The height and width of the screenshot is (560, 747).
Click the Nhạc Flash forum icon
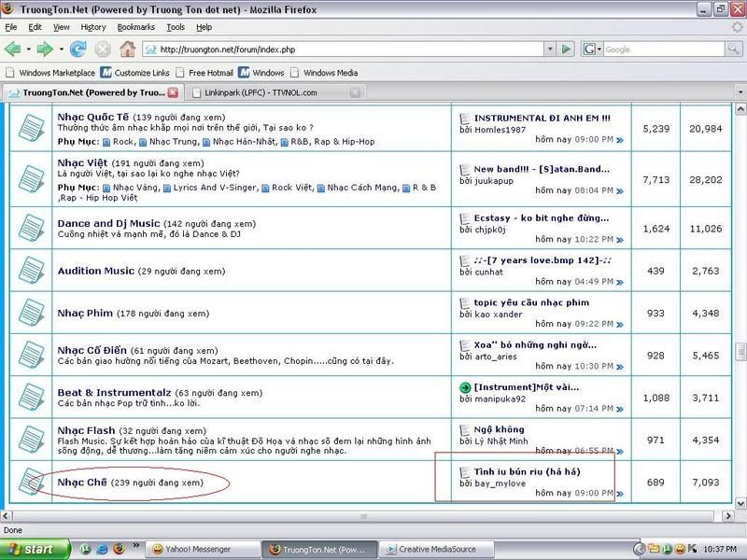tap(31, 440)
